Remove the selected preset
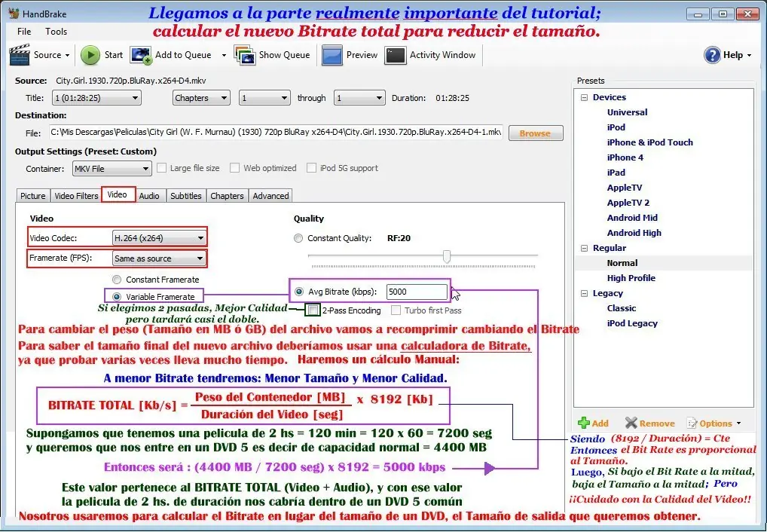The height and width of the screenshot is (532, 767). coord(649,423)
